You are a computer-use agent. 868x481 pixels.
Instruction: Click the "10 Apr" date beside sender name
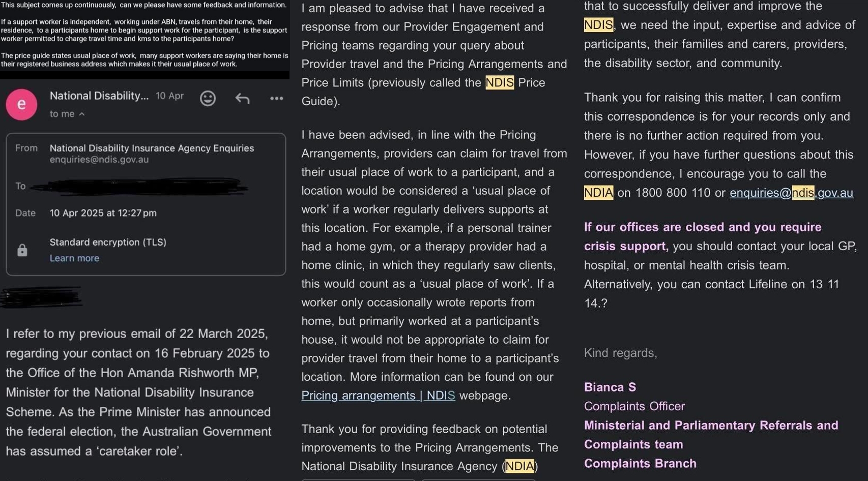click(x=169, y=96)
